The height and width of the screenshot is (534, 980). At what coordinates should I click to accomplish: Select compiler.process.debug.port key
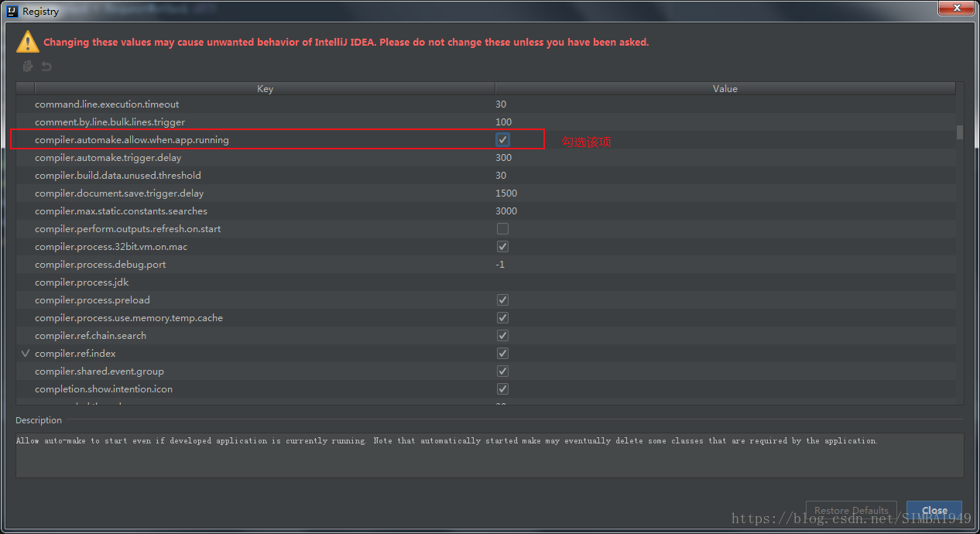point(100,264)
